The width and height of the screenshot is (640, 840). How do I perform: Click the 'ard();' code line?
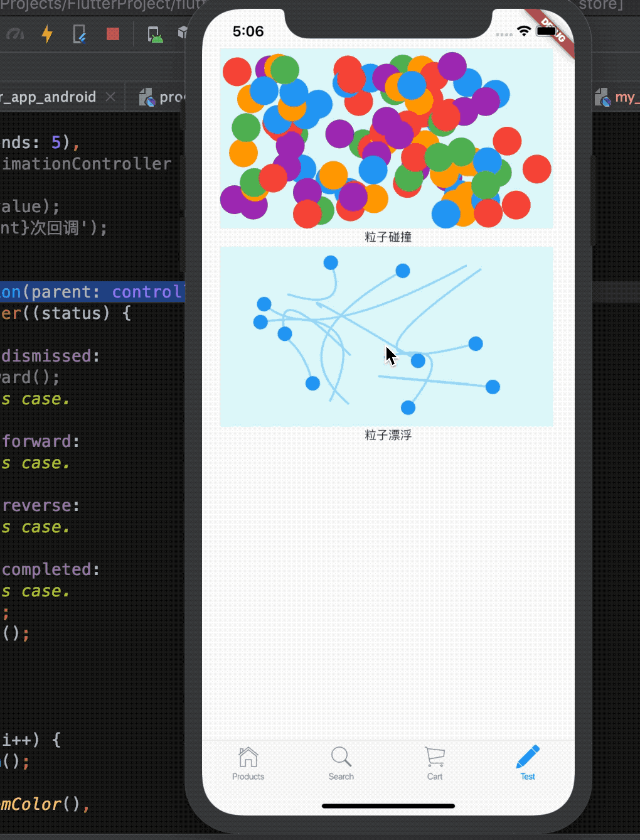30,377
